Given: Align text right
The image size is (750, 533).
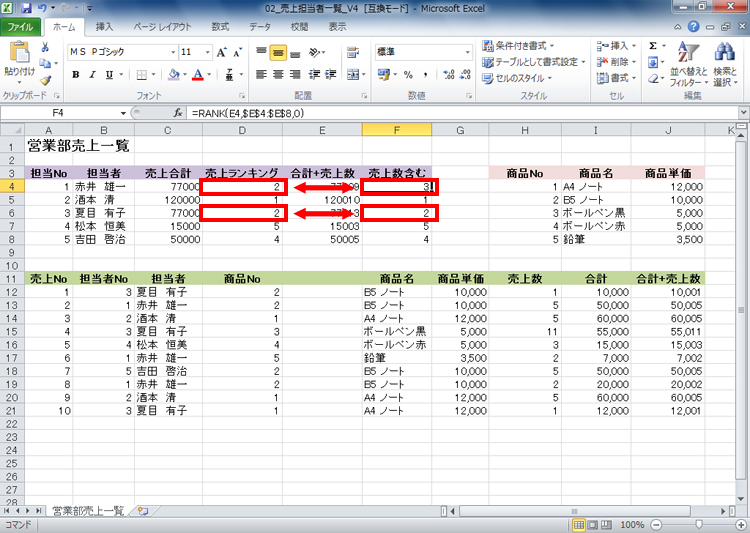Looking at the screenshot, I should tap(295, 74).
